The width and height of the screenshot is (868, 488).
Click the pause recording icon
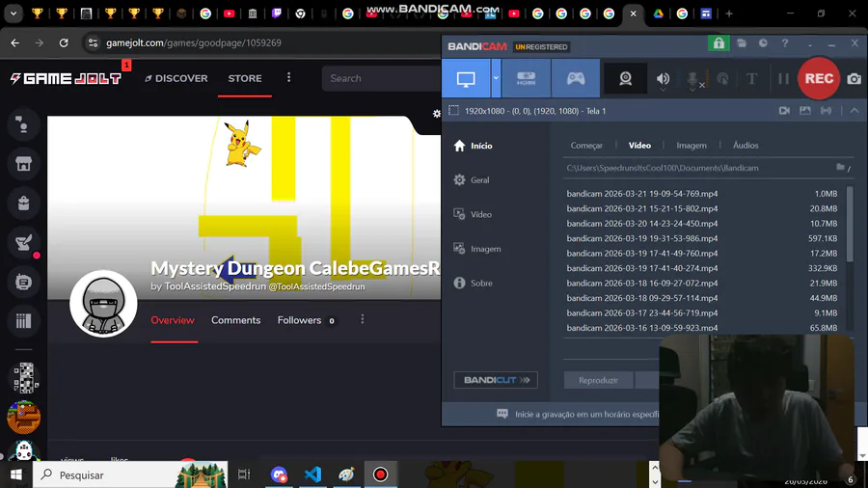click(783, 78)
